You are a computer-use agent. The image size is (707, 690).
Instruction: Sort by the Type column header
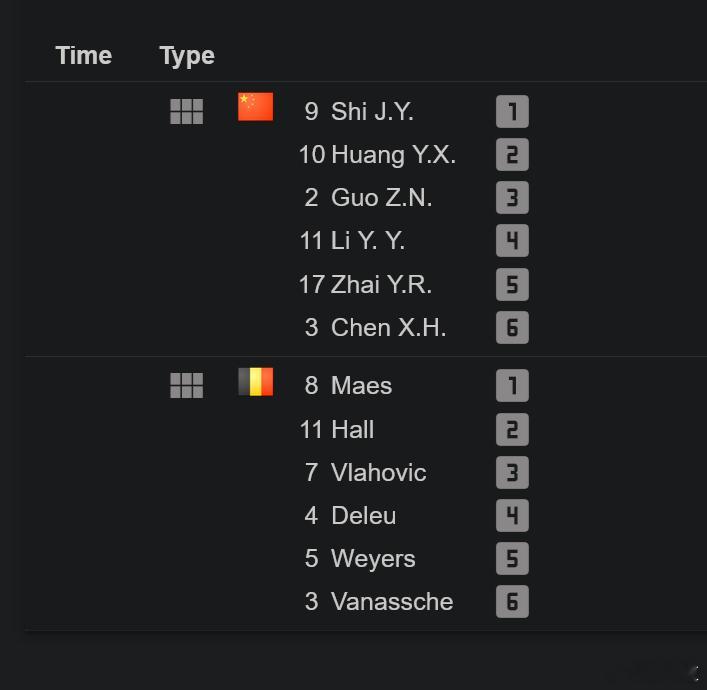click(x=187, y=57)
